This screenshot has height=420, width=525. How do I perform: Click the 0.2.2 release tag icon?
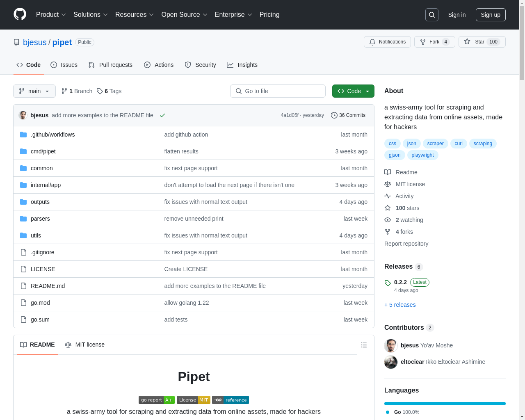388,283
